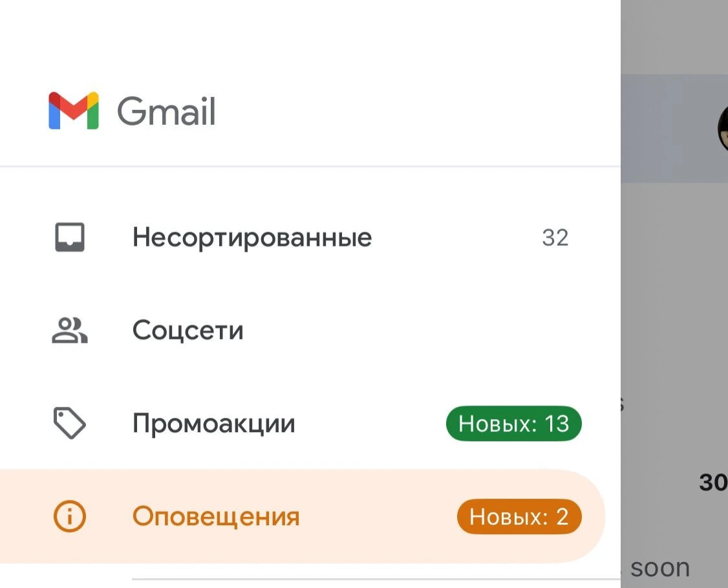Tap the social category person silhouette icon
The image size is (728, 588).
[x=69, y=330]
